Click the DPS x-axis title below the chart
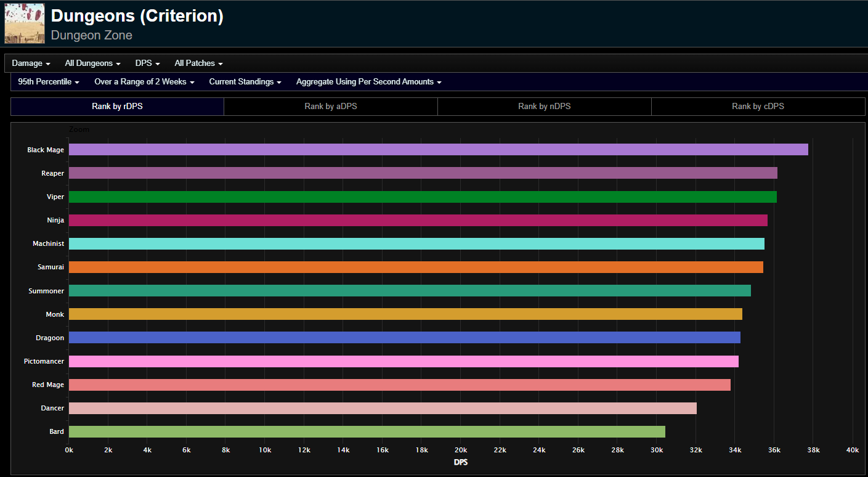Image resolution: width=868 pixels, height=477 pixels. point(461,462)
